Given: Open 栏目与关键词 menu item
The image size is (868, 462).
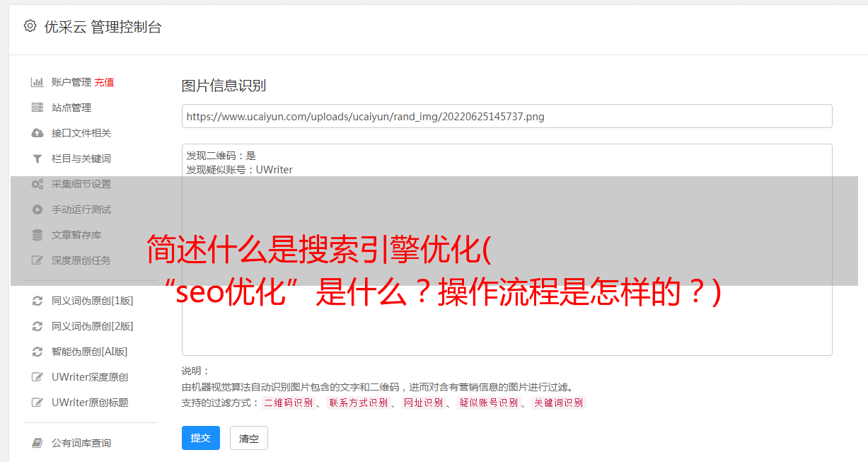Looking at the screenshot, I should (81, 158).
